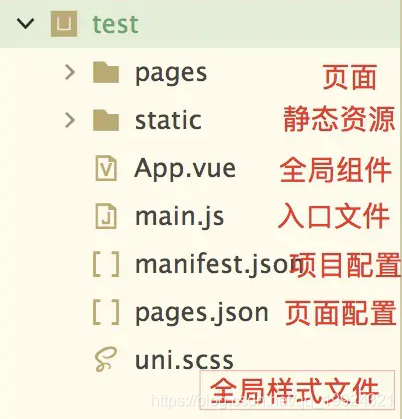
Task: Expand the static folder arrow
Action: [70, 120]
